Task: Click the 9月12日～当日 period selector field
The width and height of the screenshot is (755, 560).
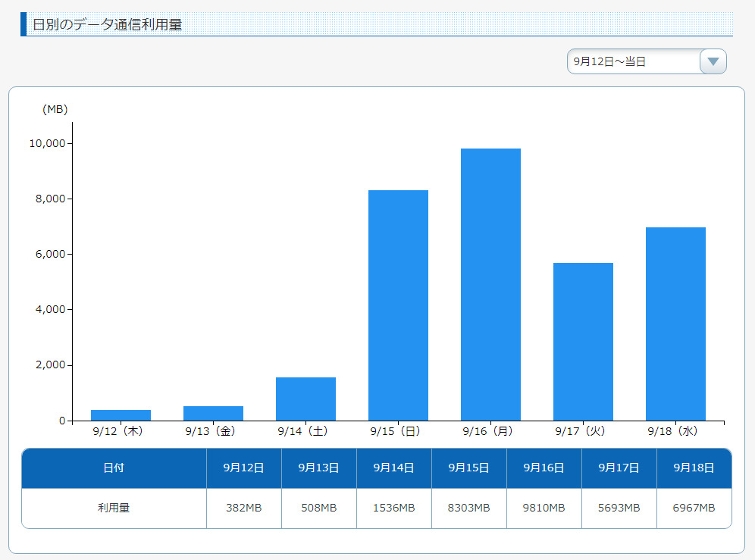Action: point(633,61)
